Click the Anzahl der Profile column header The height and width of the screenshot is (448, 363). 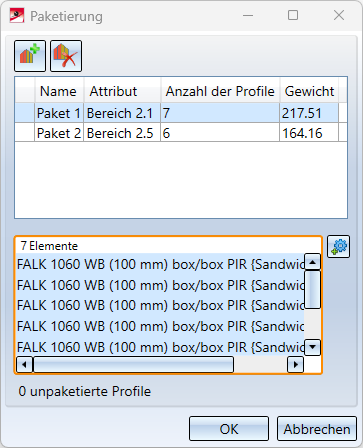[220, 91]
